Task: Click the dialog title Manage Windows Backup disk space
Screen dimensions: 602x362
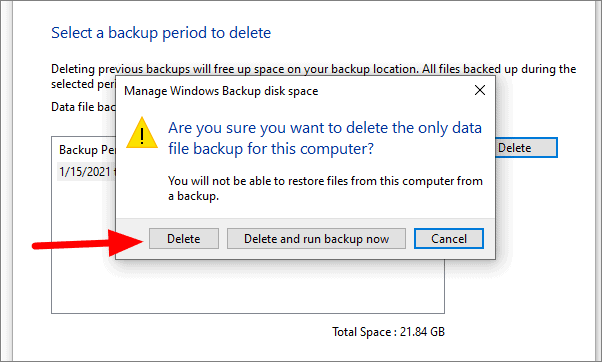Action: (221, 91)
